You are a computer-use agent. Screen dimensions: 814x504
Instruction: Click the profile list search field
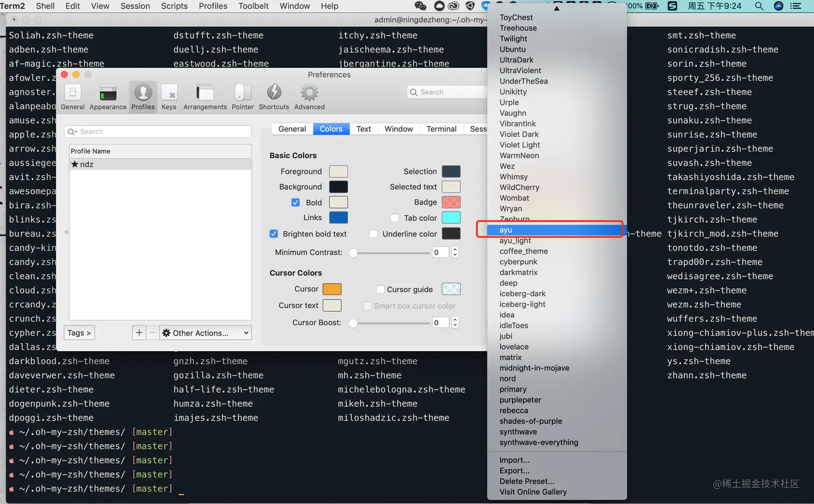coord(158,131)
